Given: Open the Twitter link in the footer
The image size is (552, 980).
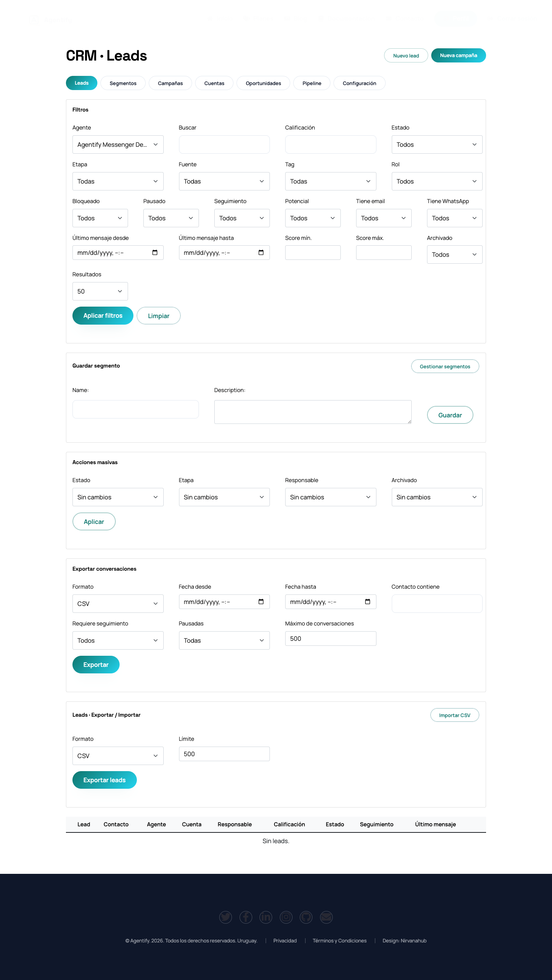Looking at the screenshot, I should pos(225,917).
